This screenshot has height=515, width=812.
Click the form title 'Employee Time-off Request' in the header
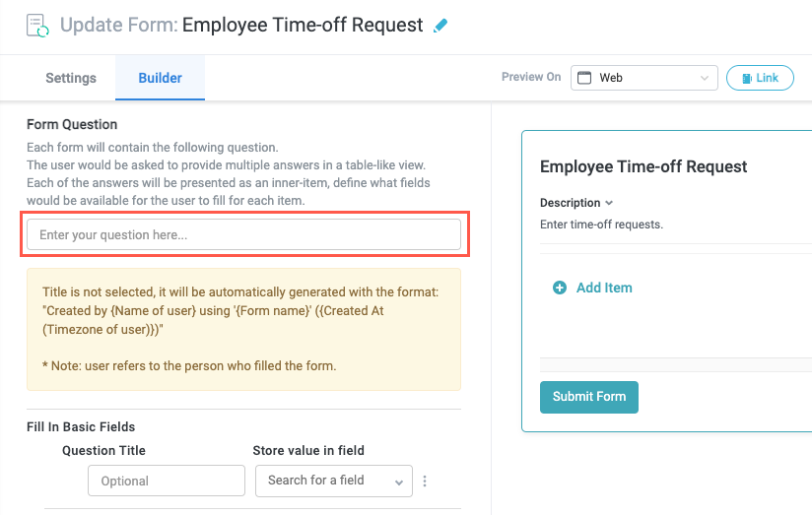303,25
